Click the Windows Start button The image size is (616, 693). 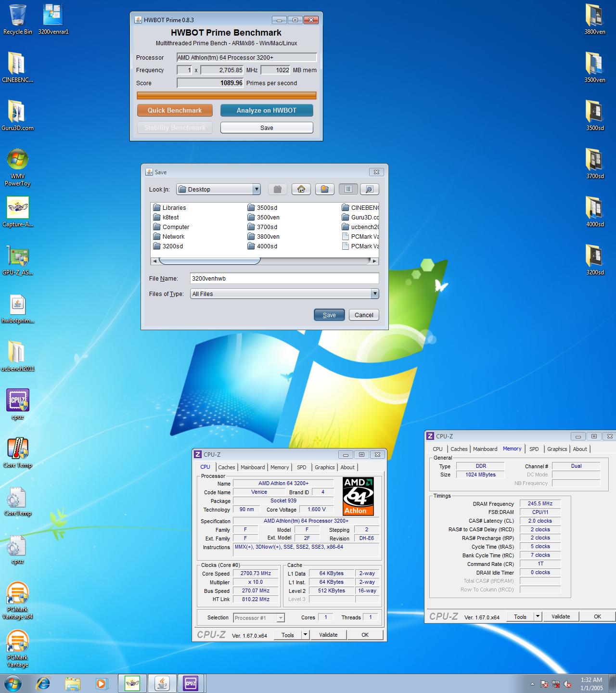[x=13, y=683]
